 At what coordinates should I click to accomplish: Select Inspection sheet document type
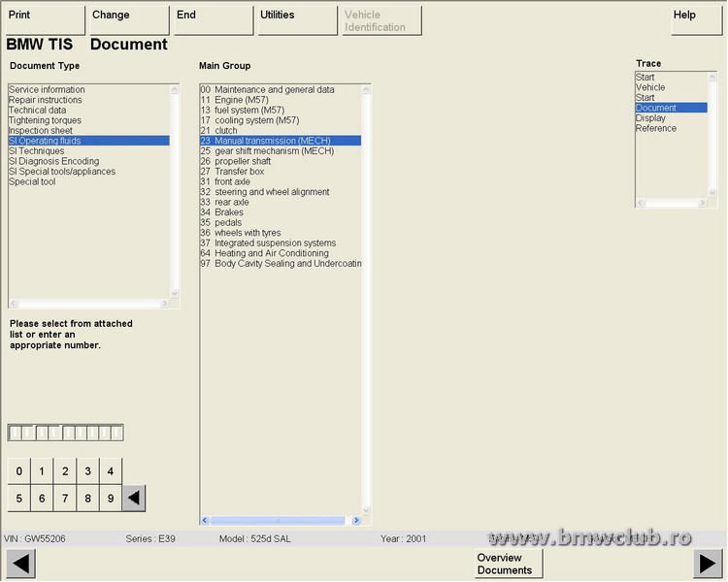coord(88,130)
